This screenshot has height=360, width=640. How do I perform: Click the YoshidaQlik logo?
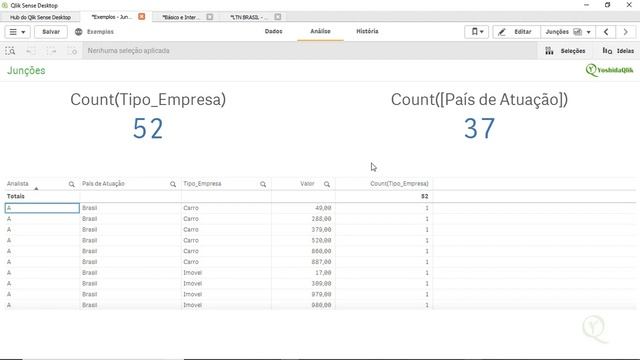click(x=609, y=70)
